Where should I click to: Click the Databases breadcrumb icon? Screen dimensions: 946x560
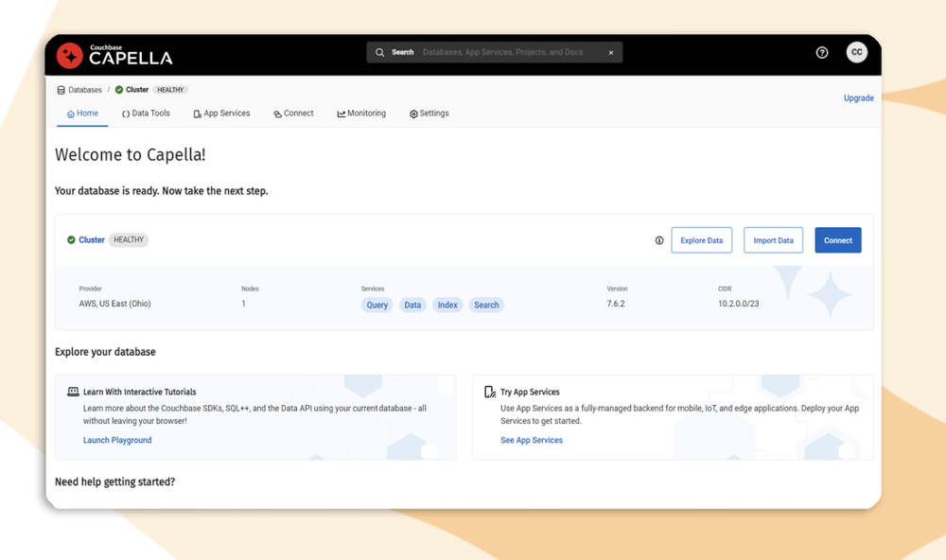pyautogui.click(x=59, y=90)
